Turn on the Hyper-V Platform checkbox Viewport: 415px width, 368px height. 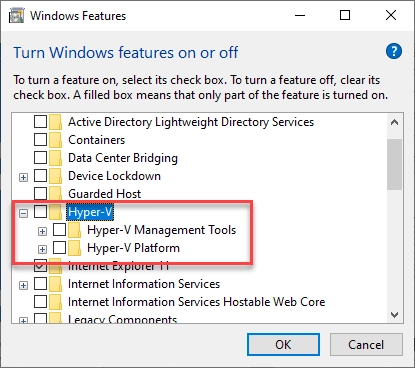[59, 248]
